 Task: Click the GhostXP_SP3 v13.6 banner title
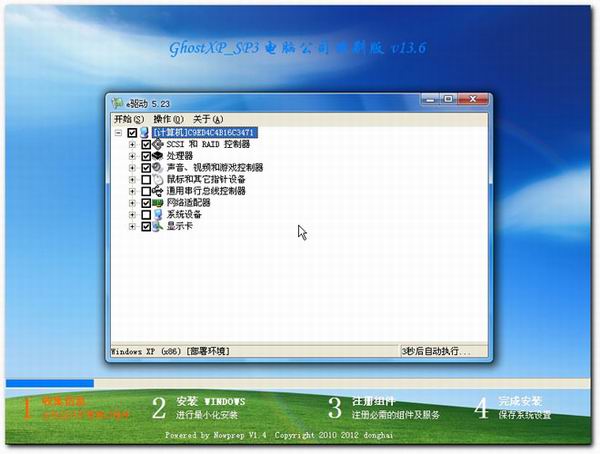pos(298,48)
